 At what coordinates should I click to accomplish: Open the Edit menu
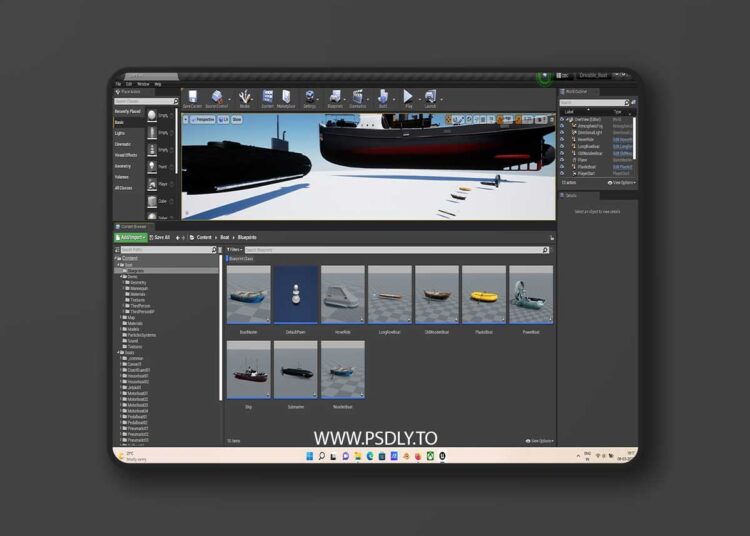coord(130,83)
